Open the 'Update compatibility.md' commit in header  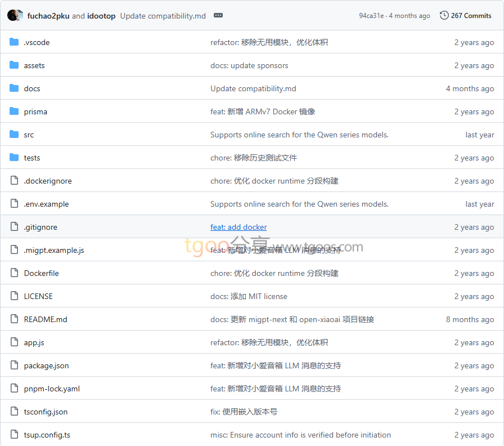coord(163,16)
